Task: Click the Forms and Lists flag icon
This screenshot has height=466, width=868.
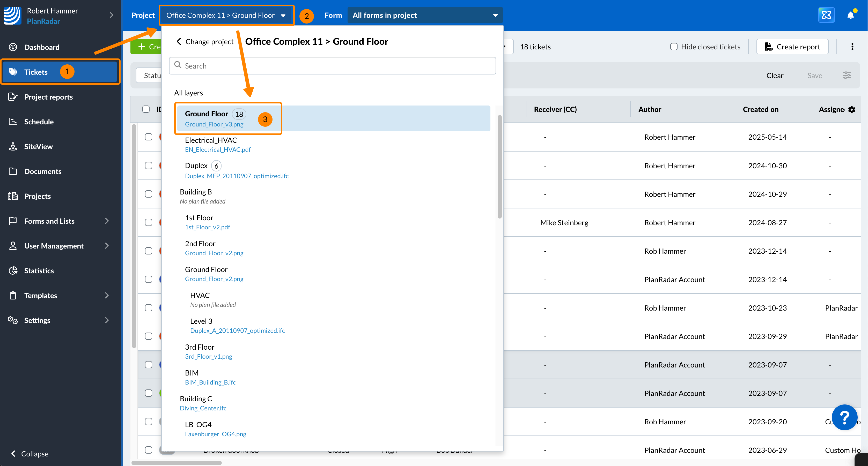Action: coord(13,221)
